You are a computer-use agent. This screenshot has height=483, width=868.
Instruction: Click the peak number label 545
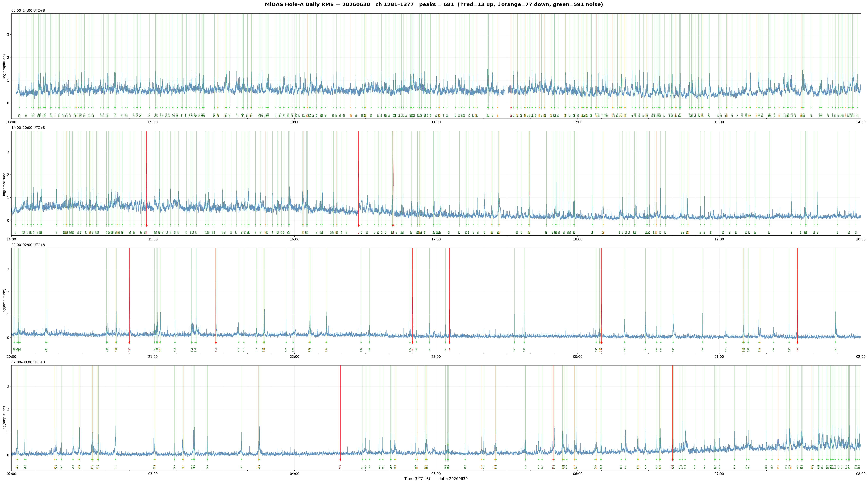(646, 350)
